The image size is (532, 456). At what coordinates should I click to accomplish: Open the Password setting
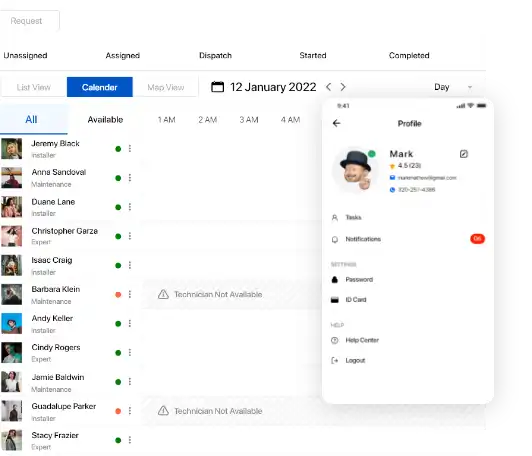pyautogui.click(x=359, y=280)
